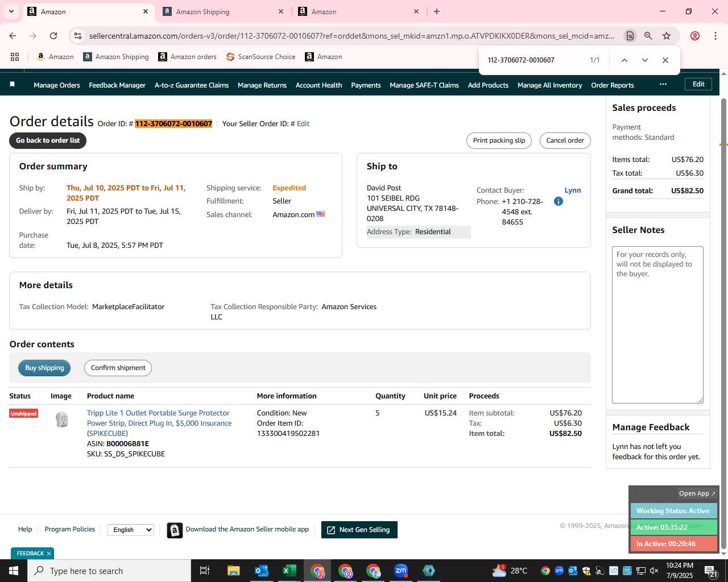The width and height of the screenshot is (728, 582).
Task: Open Outlook from the taskbar
Action: click(262, 571)
